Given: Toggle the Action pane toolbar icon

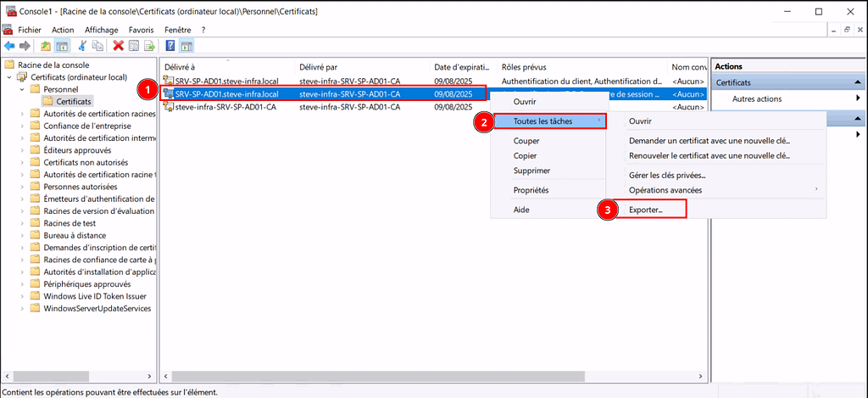Looking at the screenshot, I should pos(186,46).
